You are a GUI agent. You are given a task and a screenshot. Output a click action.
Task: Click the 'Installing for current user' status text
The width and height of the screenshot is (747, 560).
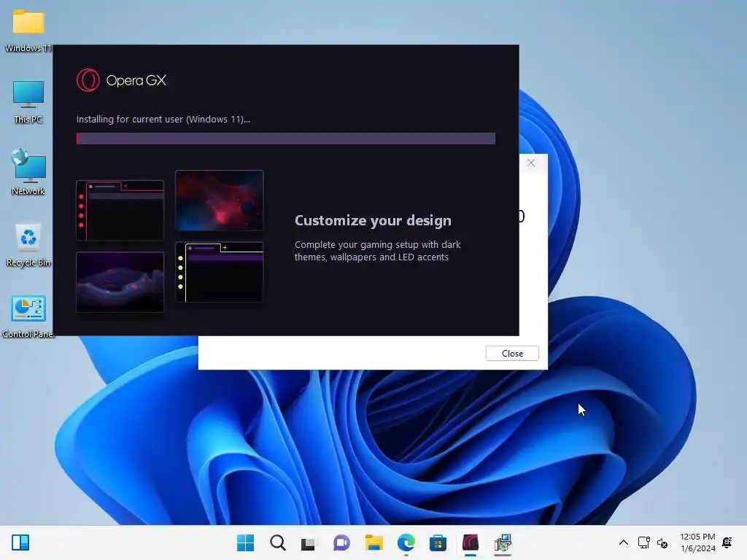[163, 119]
